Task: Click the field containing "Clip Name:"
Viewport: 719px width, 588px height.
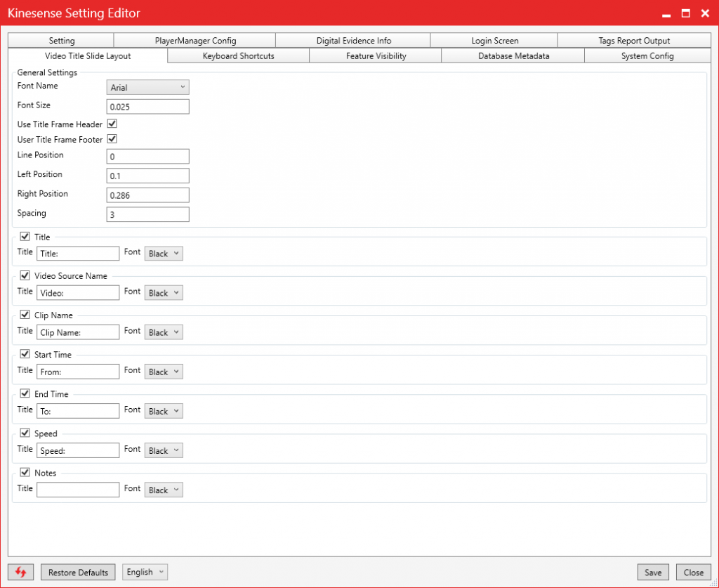Action: [x=78, y=332]
